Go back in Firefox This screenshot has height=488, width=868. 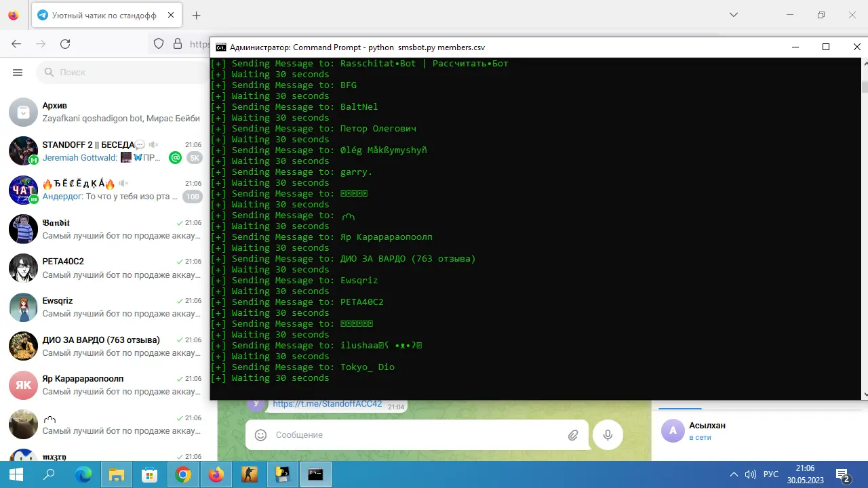pos(16,44)
